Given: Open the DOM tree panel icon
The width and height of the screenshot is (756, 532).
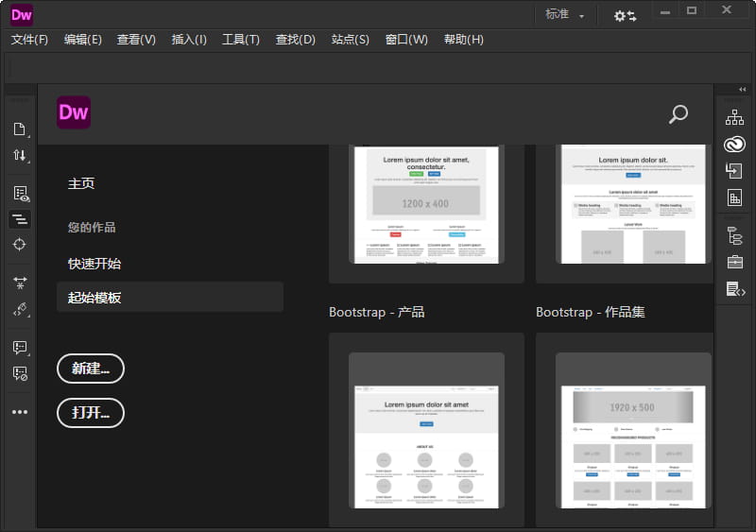Looking at the screenshot, I should click(x=734, y=235).
